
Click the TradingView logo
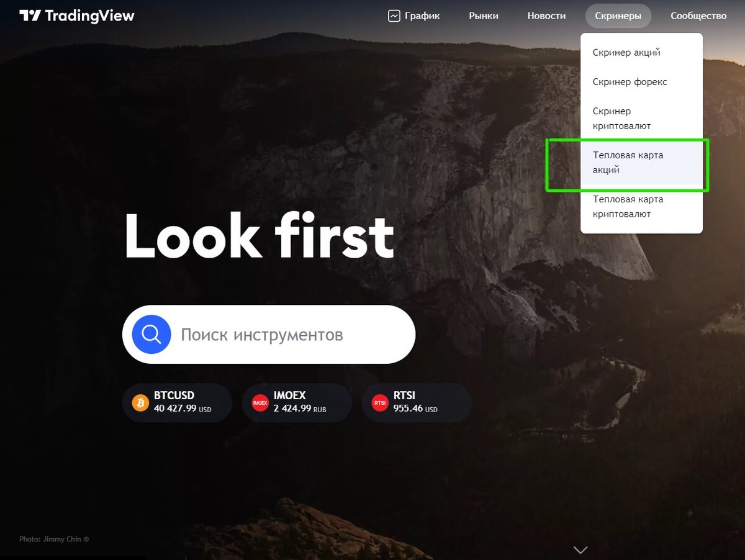coord(77,16)
